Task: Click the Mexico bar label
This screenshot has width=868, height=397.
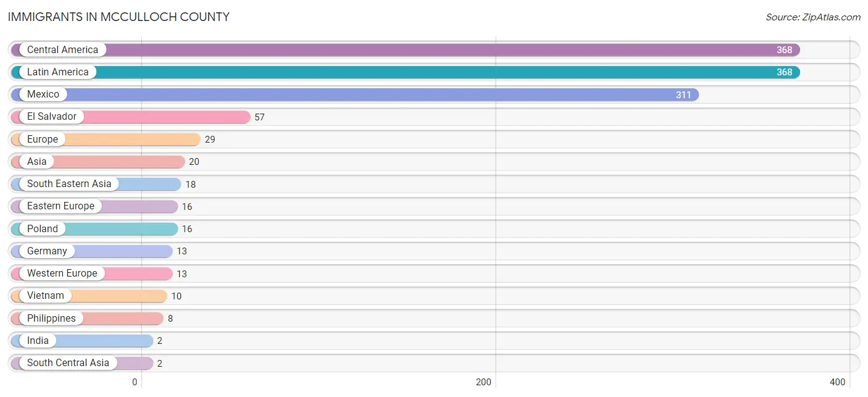Action: click(x=43, y=94)
